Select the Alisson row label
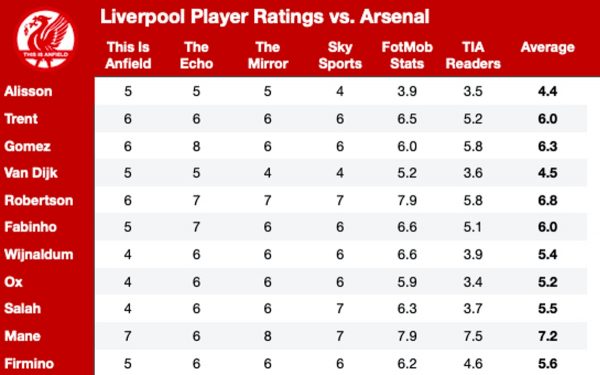 28,91
